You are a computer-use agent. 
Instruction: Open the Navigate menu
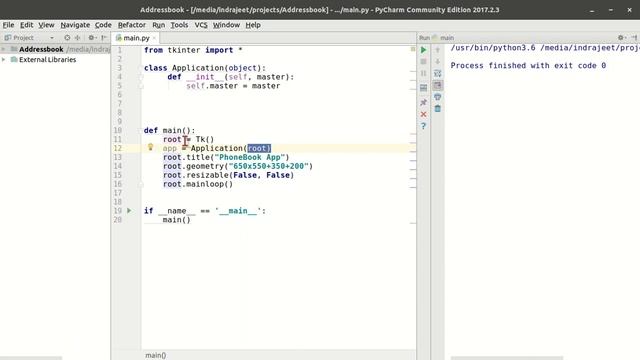pos(75,25)
